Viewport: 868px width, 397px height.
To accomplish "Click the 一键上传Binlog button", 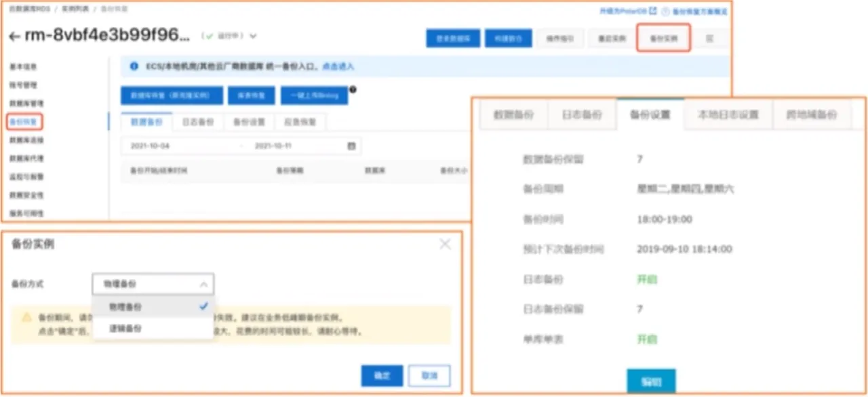I will pyautogui.click(x=314, y=96).
